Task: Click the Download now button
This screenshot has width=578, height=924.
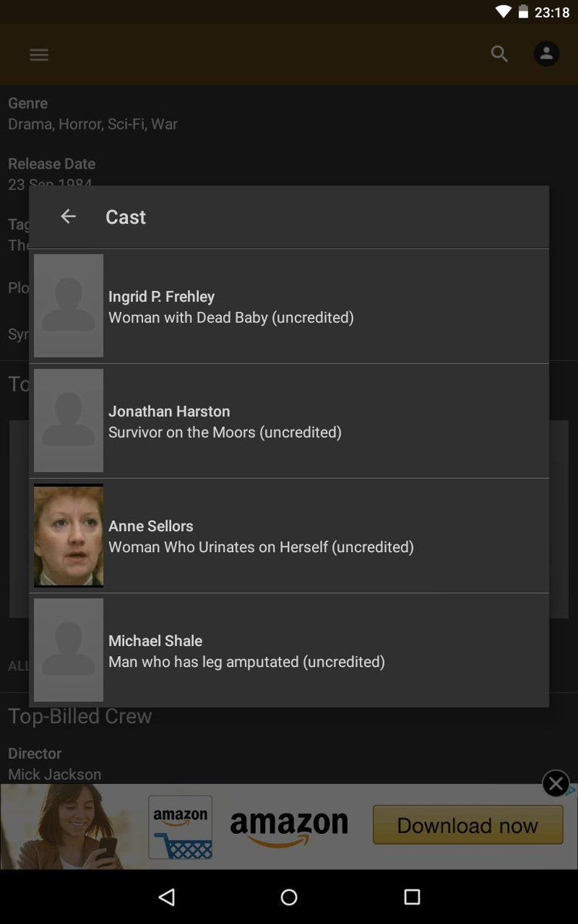Action: point(468,825)
